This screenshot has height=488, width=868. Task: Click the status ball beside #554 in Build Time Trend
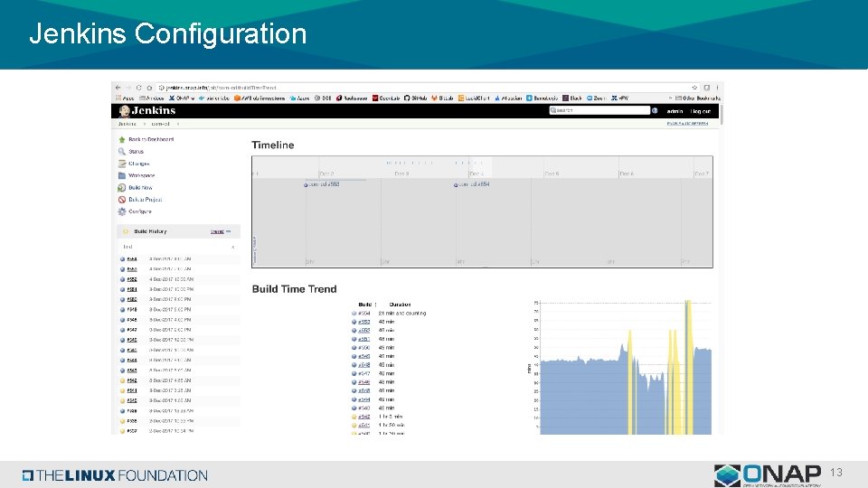coord(354,314)
